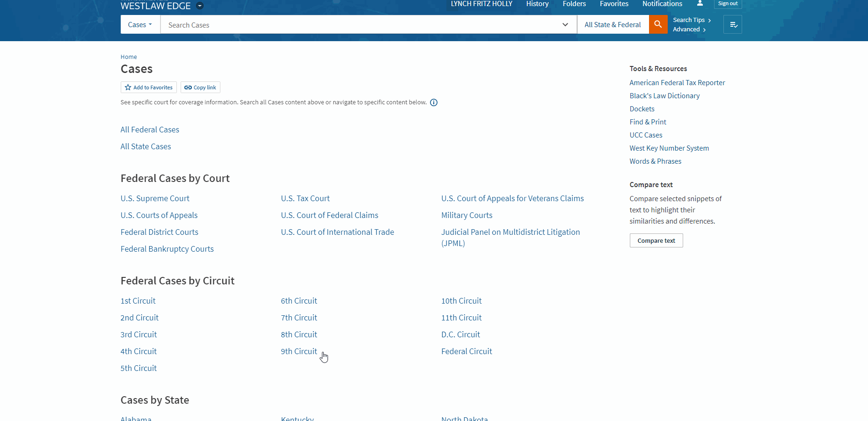The width and height of the screenshot is (868, 421).
Task: Open the Notifications menu
Action: [x=662, y=4]
